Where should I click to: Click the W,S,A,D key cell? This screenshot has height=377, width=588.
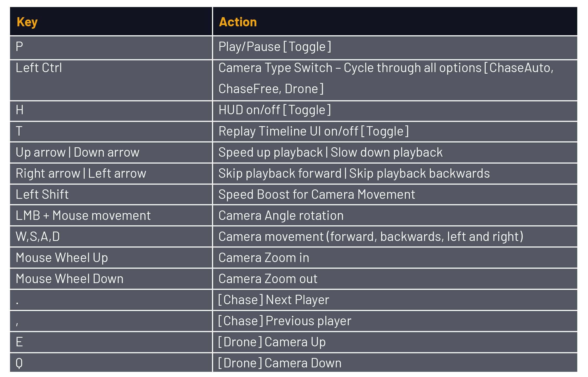click(x=111, y=237)
